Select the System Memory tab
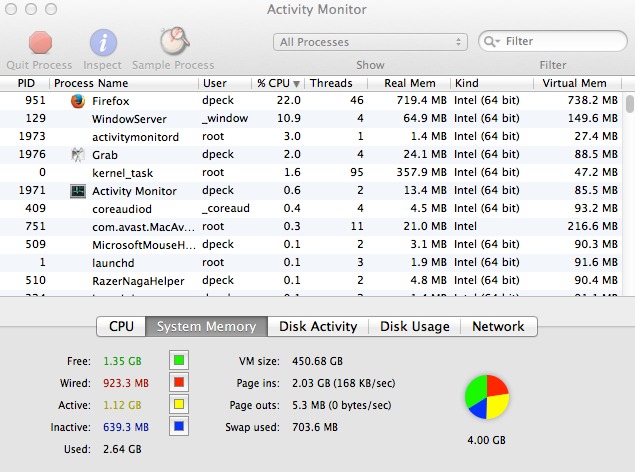The image size is (635, 472). pos(207,326)
